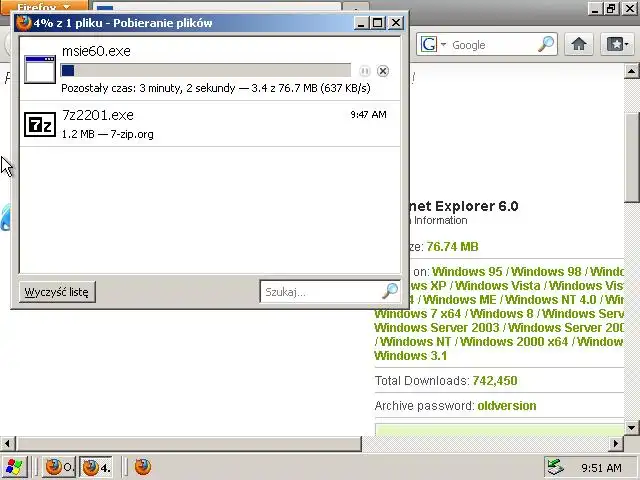Maximize the Pobieranie plików window
Screen dimensions: 640x480
pyautogui.click(x=378, y=23)
